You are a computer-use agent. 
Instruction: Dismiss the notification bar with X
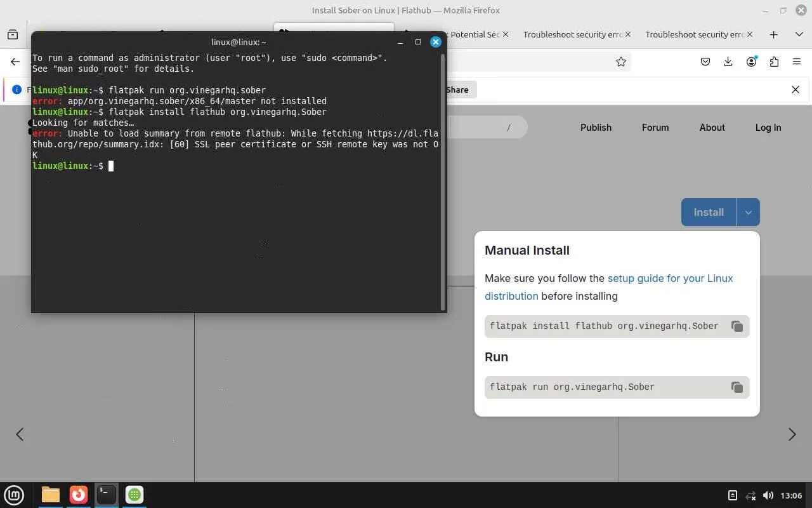pos(796,90)
